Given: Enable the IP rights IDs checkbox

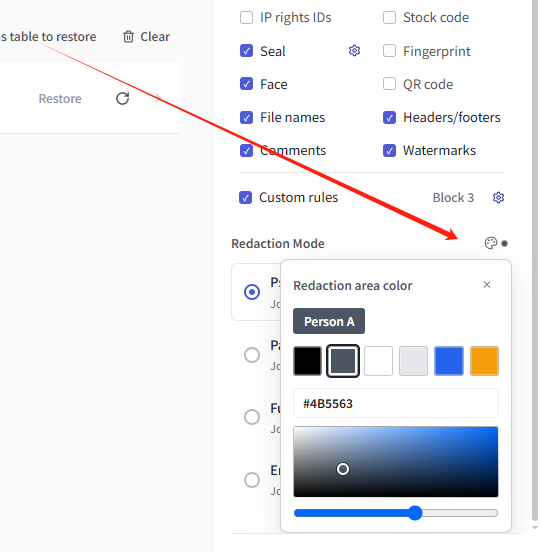Looking at the screenshot, I should point(246,17).
